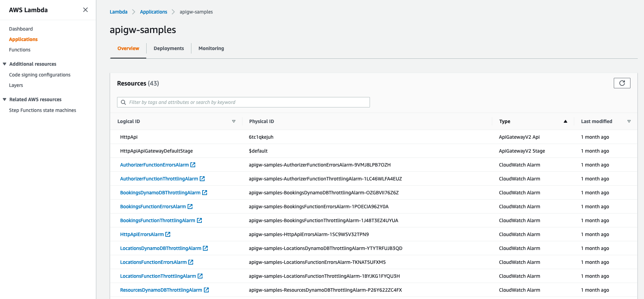Open external link icon for BookingsFunctionErrorsAlarm
This screenshot has height=299, width=644.
pyautogui.click(x=190, y=207)
